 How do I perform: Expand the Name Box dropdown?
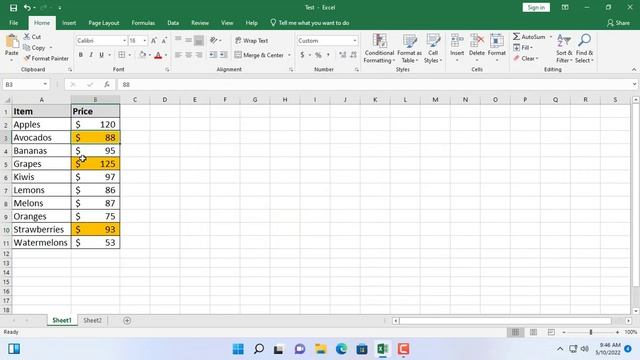pyautogui.click(x=45, y=84)
